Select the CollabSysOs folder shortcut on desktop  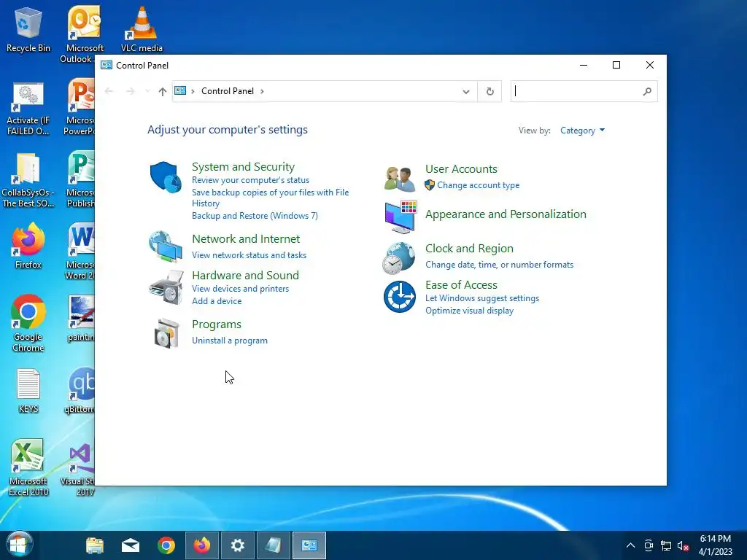pos(28,179)
